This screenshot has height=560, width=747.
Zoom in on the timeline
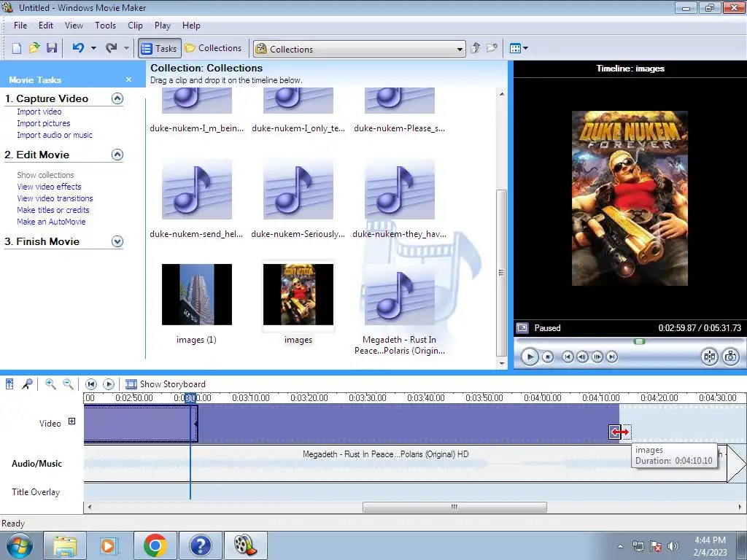(x=50, y=384)
